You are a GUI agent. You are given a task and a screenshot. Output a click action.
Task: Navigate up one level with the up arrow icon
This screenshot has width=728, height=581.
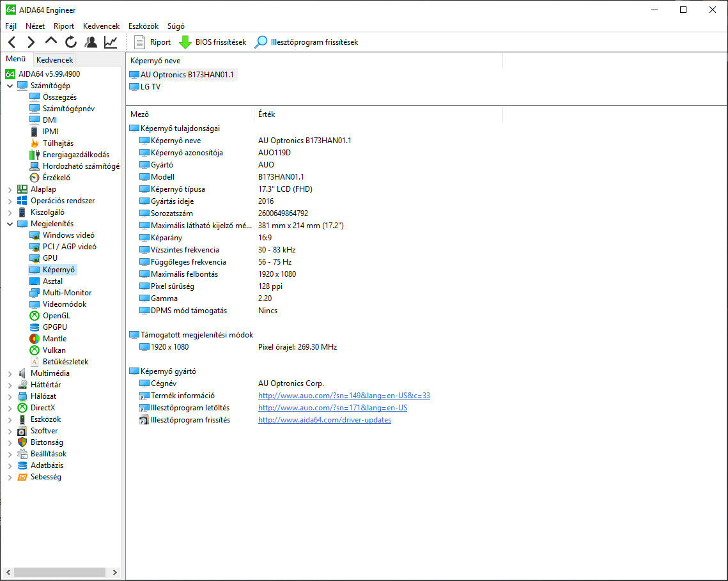click(51, 42)
